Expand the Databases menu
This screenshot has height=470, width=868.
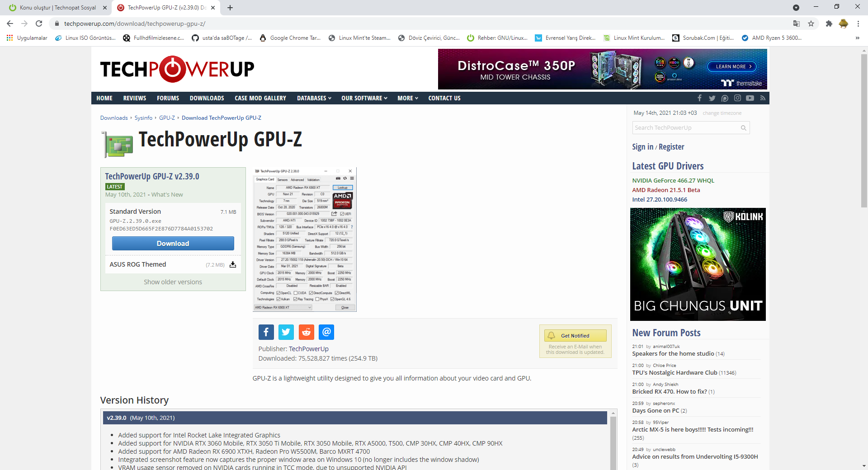coord(314,98)
